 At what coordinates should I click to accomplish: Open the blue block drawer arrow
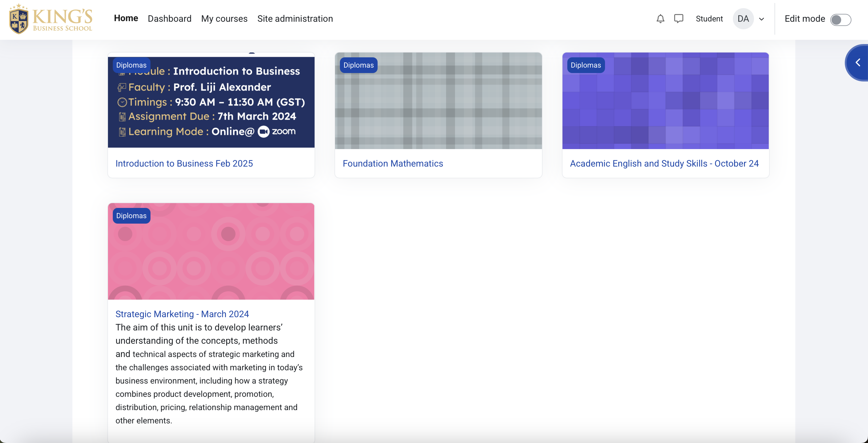tap(857, 62)
